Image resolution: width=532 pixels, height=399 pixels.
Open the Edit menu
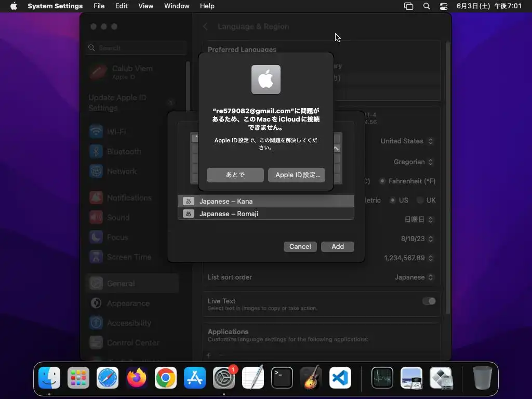pyautogui.click(x=121, y=6)
